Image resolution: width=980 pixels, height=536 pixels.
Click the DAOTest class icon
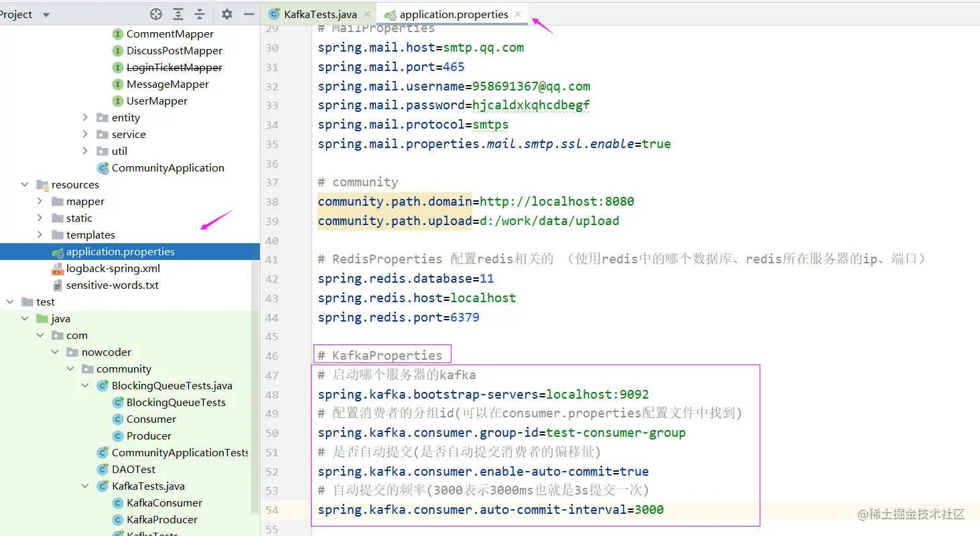point(103,470)
